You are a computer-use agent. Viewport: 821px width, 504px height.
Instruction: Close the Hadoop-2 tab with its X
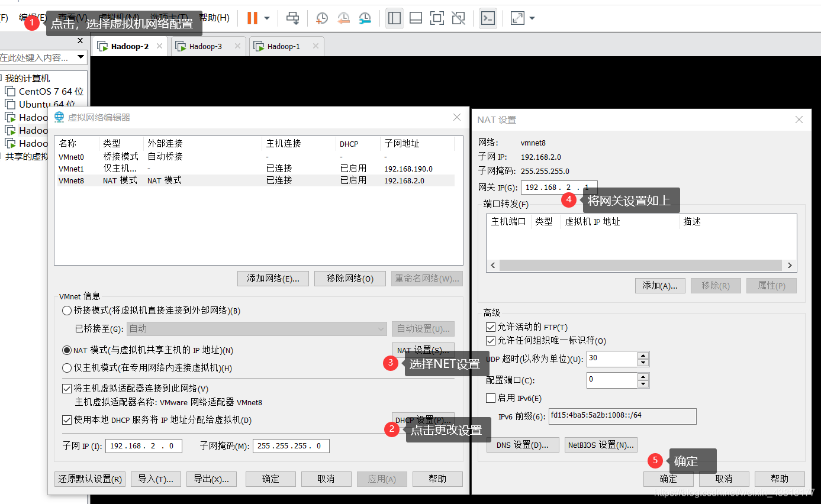[x=159, y=46]
